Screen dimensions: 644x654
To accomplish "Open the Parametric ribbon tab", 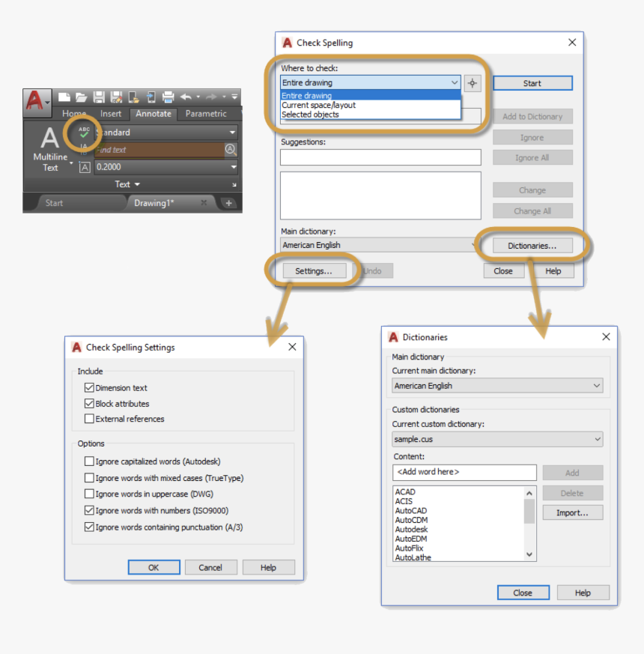I will point(206,114).
